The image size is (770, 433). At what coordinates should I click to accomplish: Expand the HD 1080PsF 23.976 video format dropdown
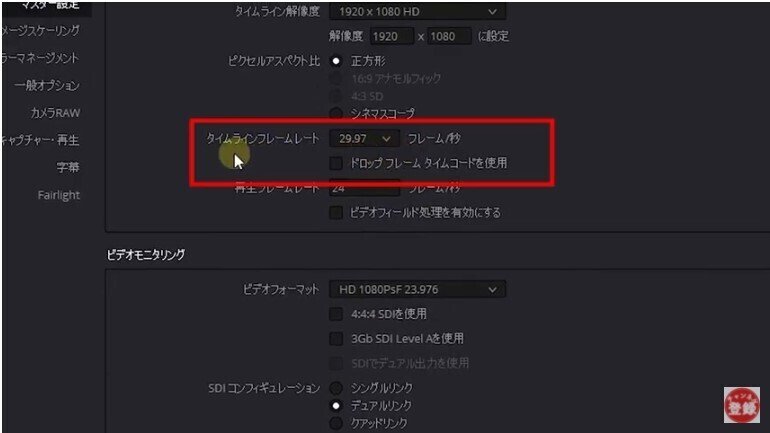pos(417,290)
